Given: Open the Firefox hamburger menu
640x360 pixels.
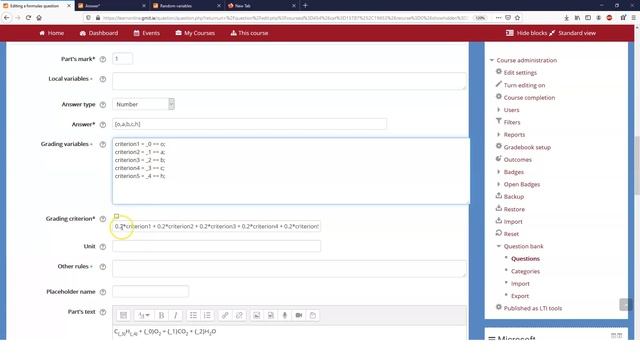Looking at the screenshot, I should coord(633,18).
